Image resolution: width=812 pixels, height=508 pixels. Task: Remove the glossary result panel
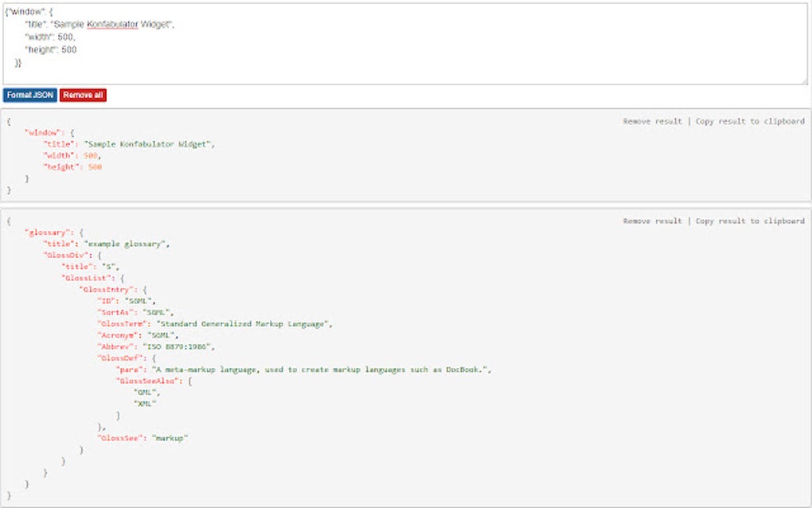point(652,221)
